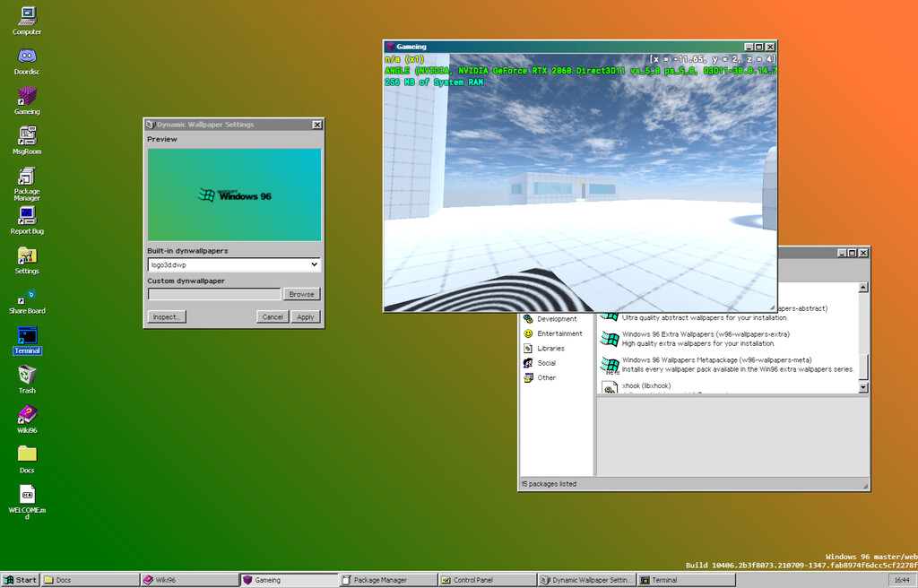The height and width of the screenshot is (588, 918).
Task: Click the custom dynwallpaper path field
Action: (214, 294)
